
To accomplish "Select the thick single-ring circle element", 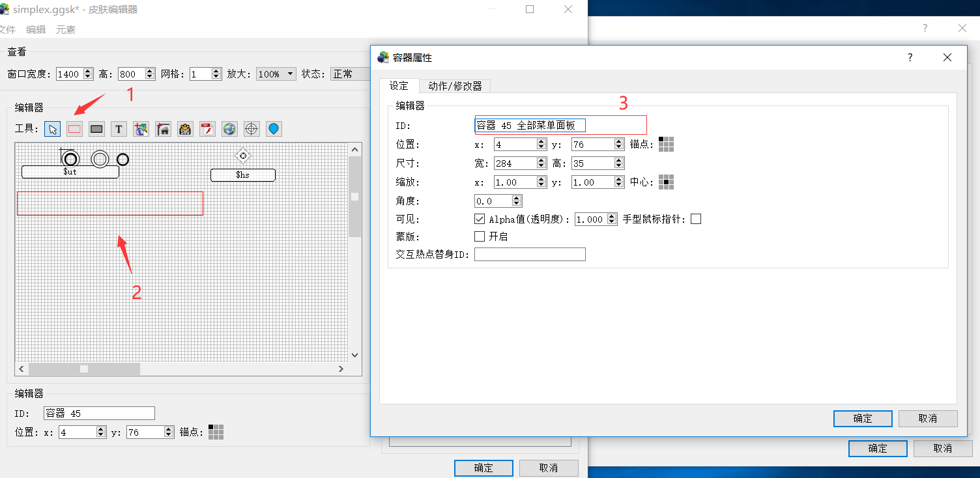I will tap(122, 160).
